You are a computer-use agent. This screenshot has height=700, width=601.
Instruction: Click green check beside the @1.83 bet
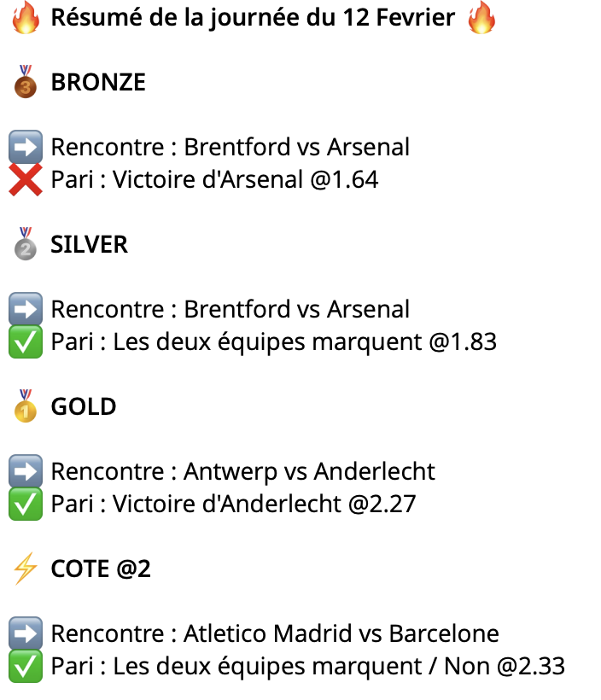26,342
